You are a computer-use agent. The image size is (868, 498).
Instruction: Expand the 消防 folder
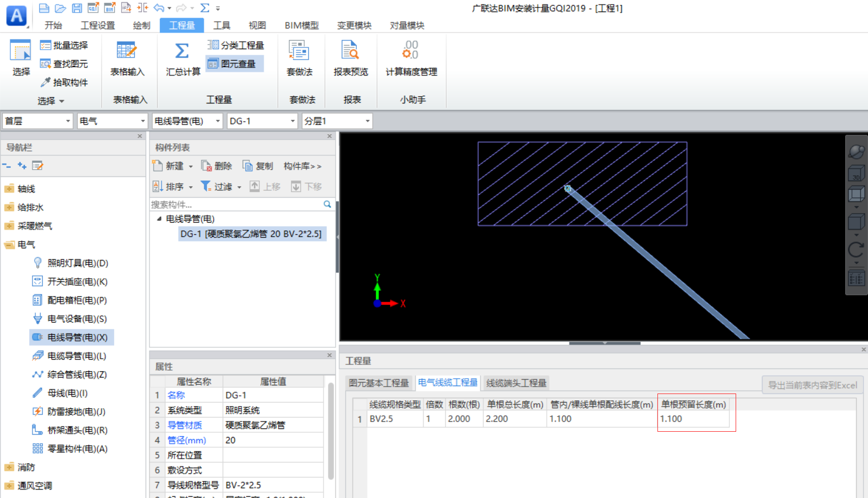click(9, 467)
